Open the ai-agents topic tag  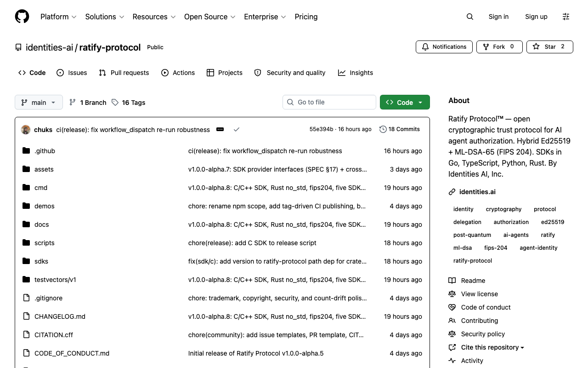[516, 235]
